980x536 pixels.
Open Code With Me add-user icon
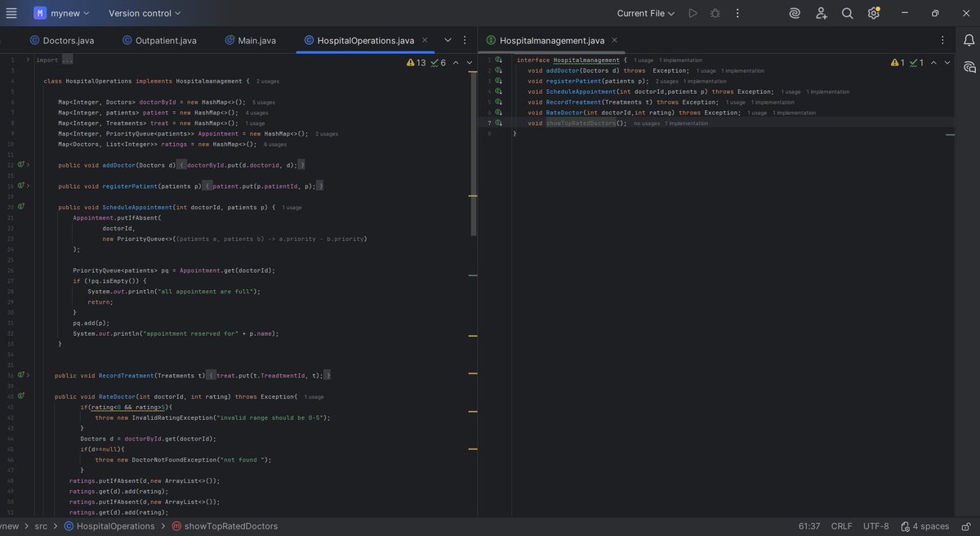[x=821, y=13]
